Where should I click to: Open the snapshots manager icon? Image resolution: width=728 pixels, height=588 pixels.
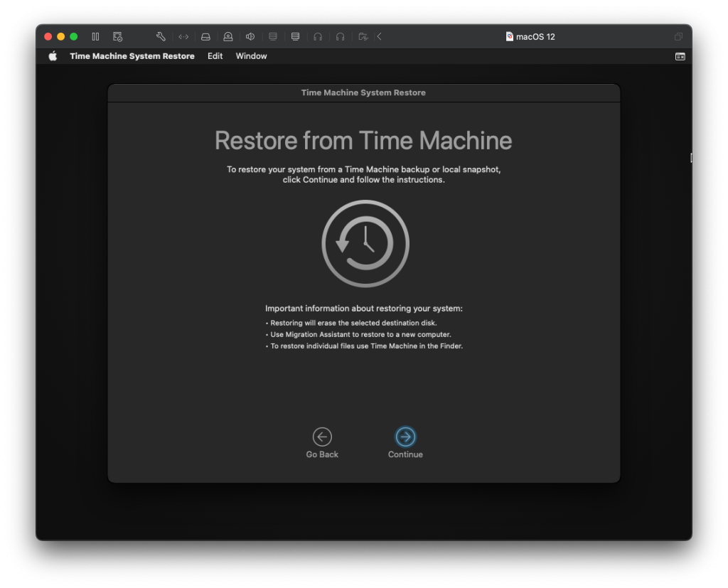click(x=117, y=36)
